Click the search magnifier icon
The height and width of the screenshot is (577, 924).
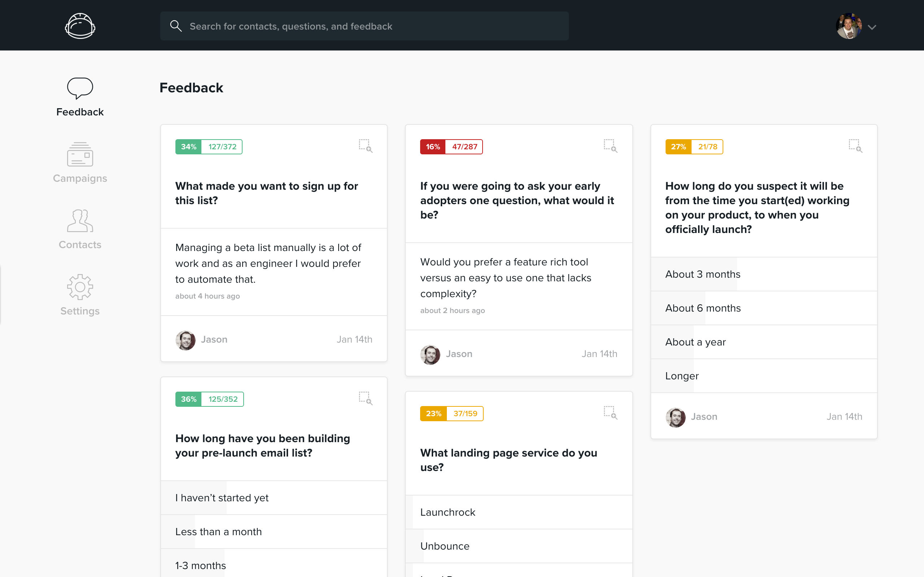click(x=176, y=26)
